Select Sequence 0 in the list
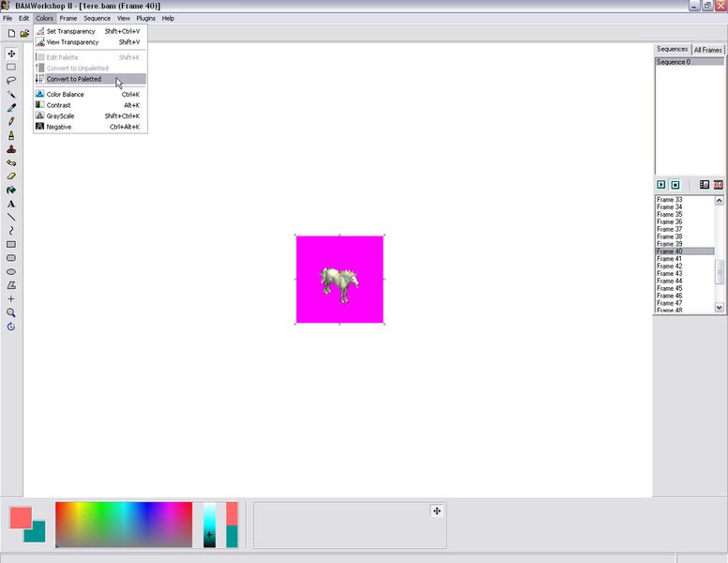The width and height of the screenshot is (728, 563). pos(690,62)
